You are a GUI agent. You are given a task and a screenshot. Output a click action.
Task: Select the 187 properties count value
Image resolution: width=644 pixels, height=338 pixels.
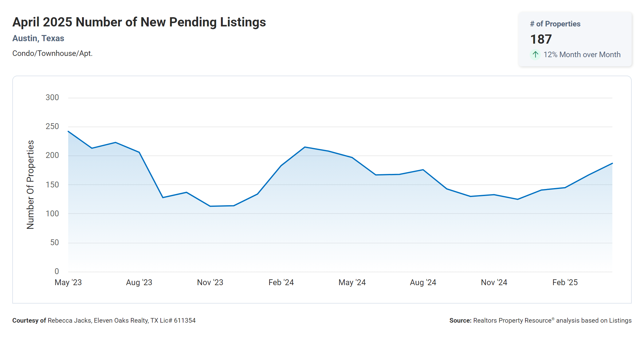tap(541, 39)
